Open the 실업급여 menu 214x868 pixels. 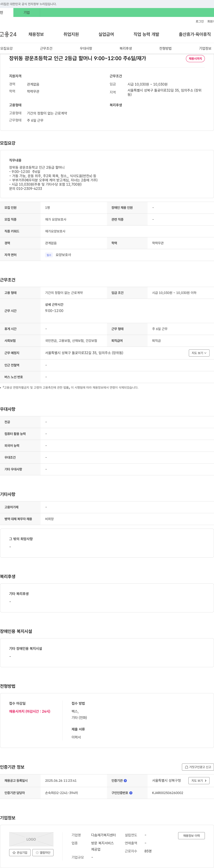[106, 34]
